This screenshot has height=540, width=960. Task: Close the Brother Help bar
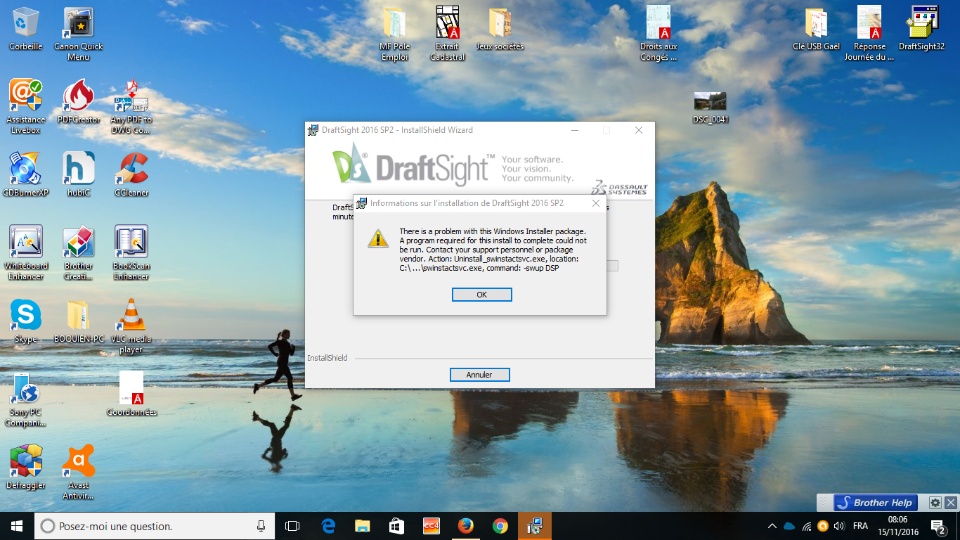951,503
